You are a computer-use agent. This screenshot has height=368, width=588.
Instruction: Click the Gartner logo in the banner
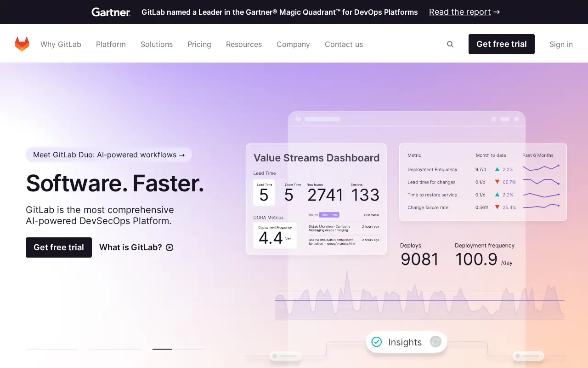(x=111, y=12)
